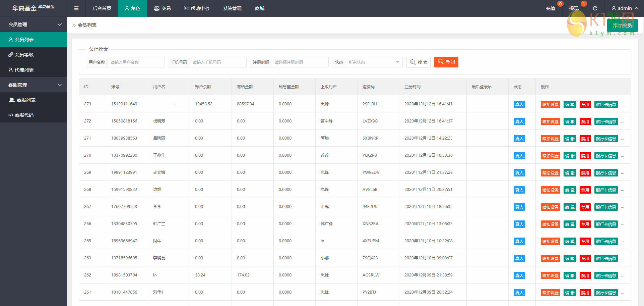
Task: Open 会员等级 in the sidebar
Action: [x=24, y=55]
